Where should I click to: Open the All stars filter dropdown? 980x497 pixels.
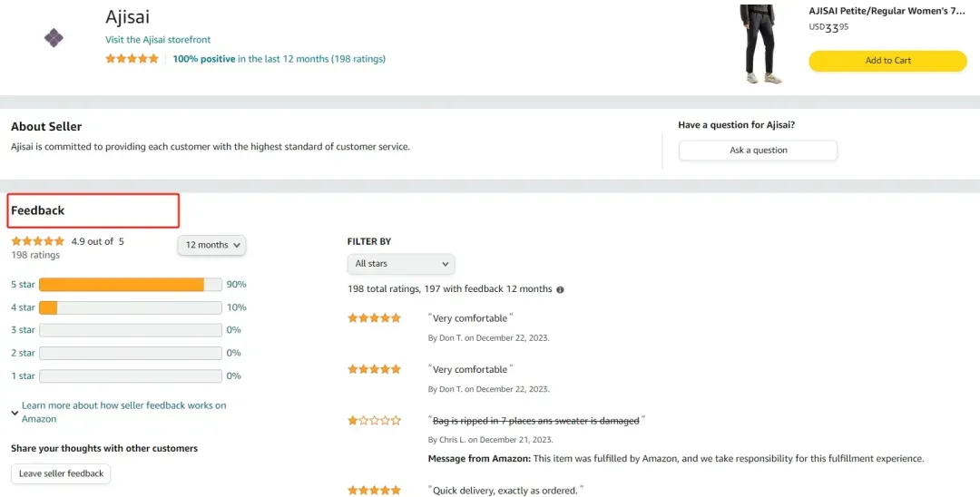(401, 264)
